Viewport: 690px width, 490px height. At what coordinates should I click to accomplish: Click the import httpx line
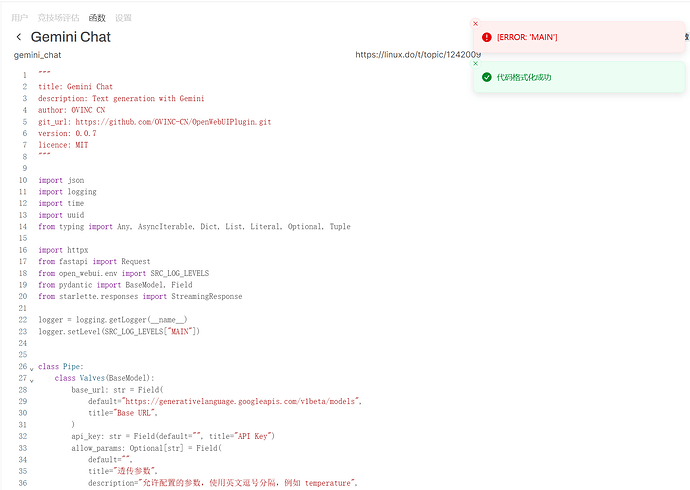[63, 250]
